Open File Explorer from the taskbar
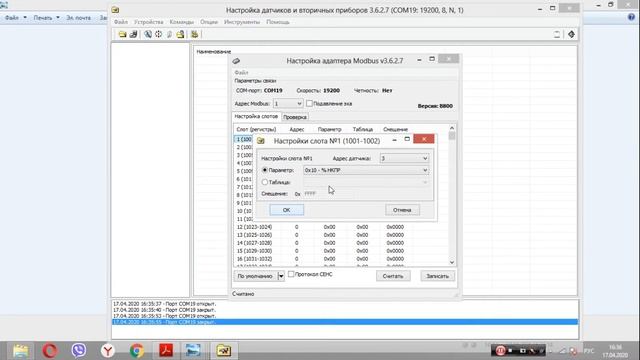 click(x=20, y=350)
